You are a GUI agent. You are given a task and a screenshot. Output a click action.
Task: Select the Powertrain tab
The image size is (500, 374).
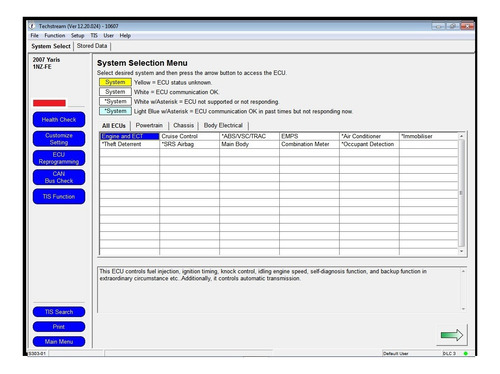(149, 125)
